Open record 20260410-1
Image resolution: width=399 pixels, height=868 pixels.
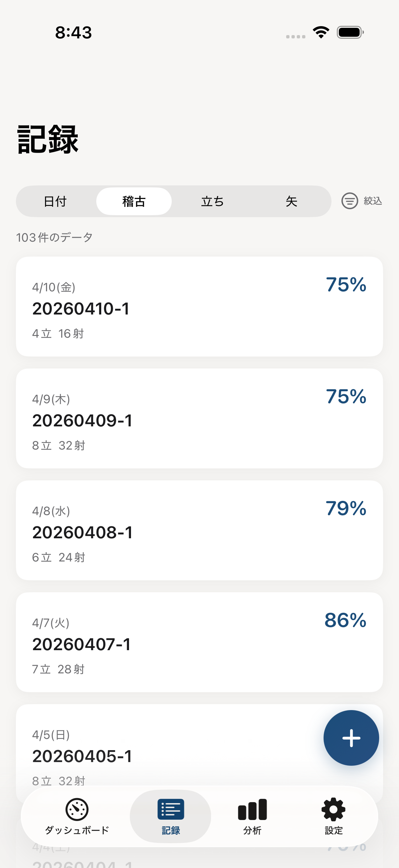coord(199,307)
